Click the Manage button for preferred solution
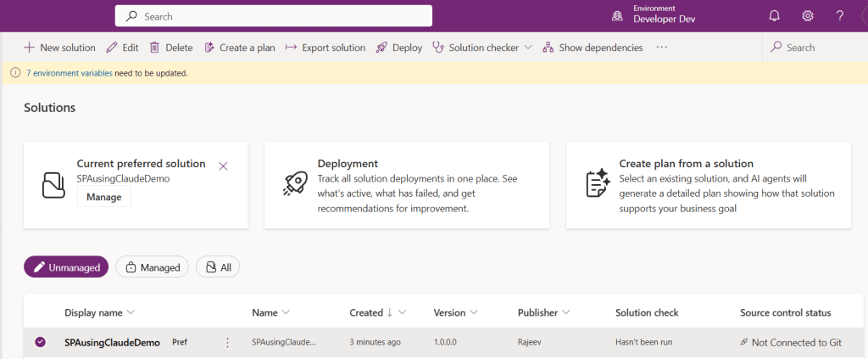 tap(103, 197)
